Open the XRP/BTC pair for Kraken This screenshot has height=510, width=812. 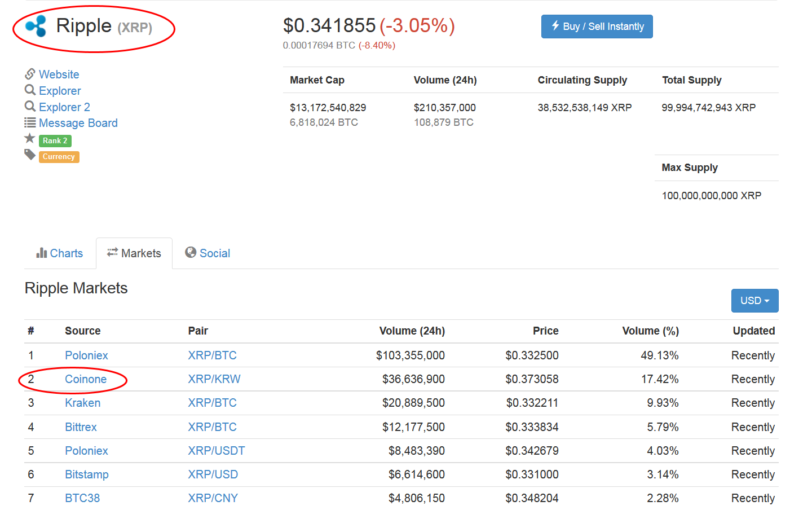[213, 403]
